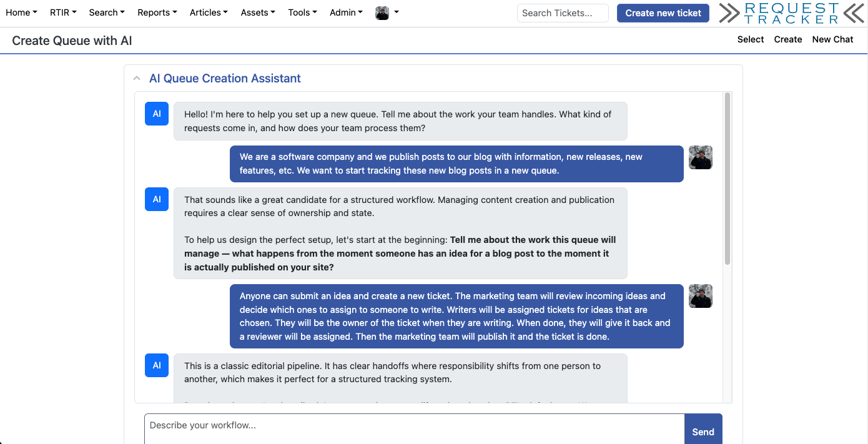Screen dimensions: 868x444
Task: Click the AI Queue Creation Assistant title
Action: 225,78
